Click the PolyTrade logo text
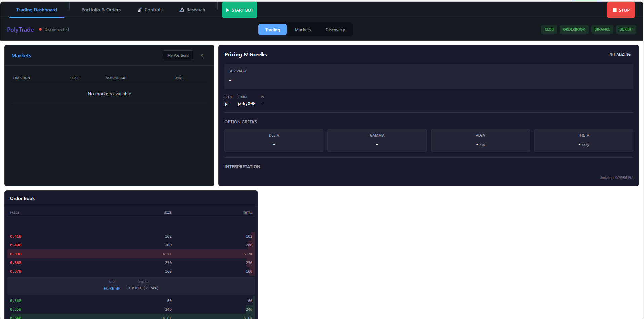Image resolution: width=644 pixels, height=319 pixels. pyautogui.click(x=21, y=30)
